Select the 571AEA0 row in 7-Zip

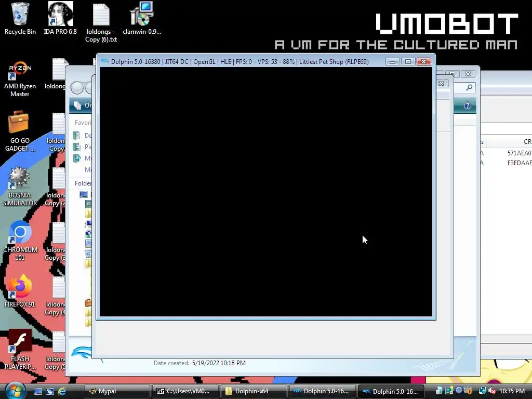506,153
